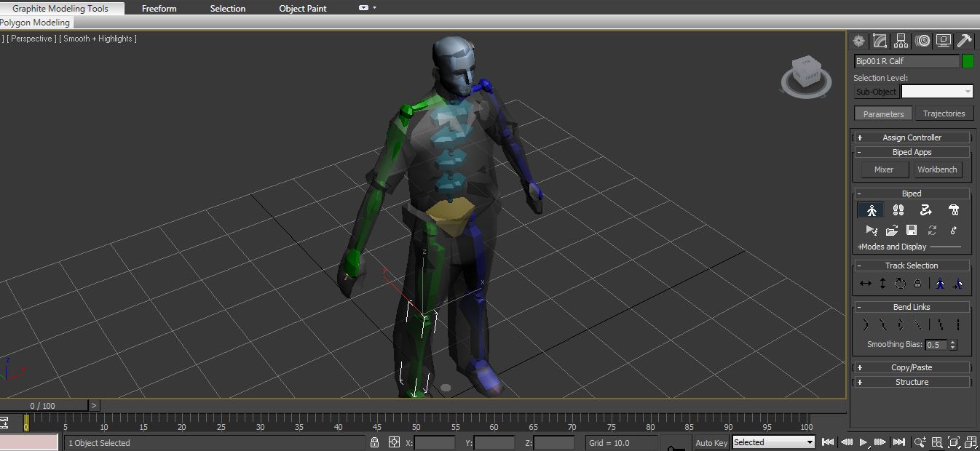Toggle Lock COM Keying in Track Selection
Screen dimensions: 980x451
[x=917, y=283]
